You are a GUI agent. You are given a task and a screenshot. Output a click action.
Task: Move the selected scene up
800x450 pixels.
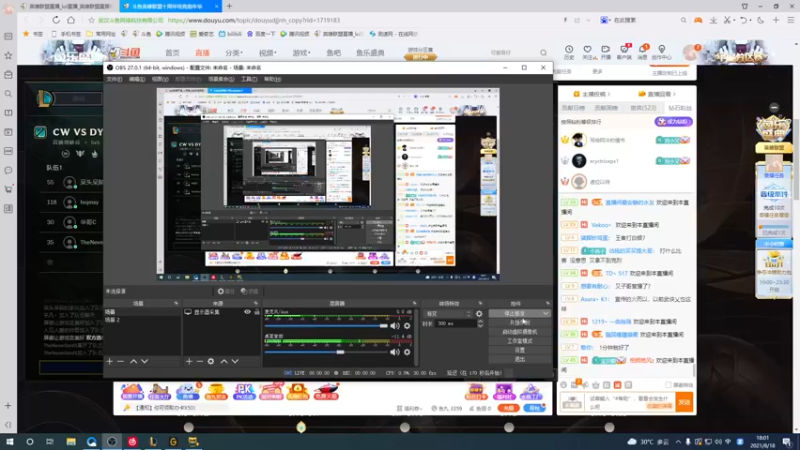point(134,361)
